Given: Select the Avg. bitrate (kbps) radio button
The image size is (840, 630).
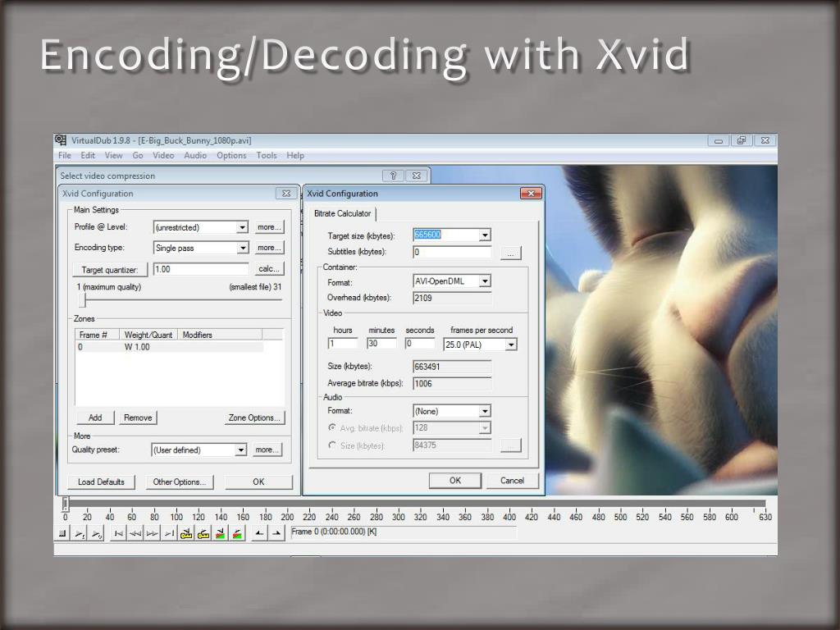Looking at the screenshot, I should click(x=332, y=427).
